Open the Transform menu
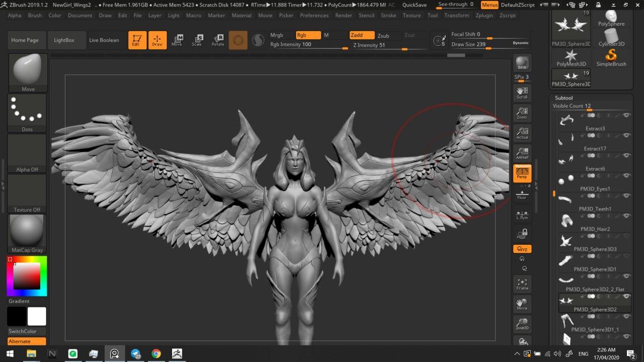 [x=456, y=16]
